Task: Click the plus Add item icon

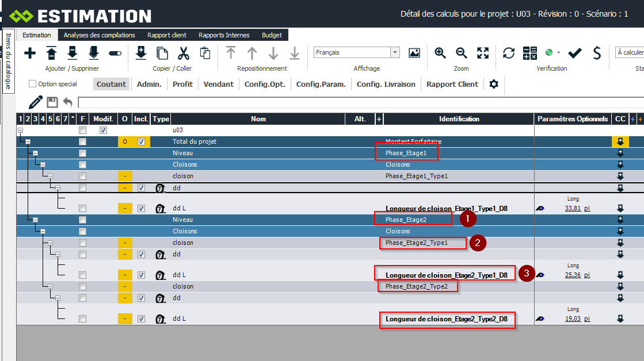Action: click(30, 53)
